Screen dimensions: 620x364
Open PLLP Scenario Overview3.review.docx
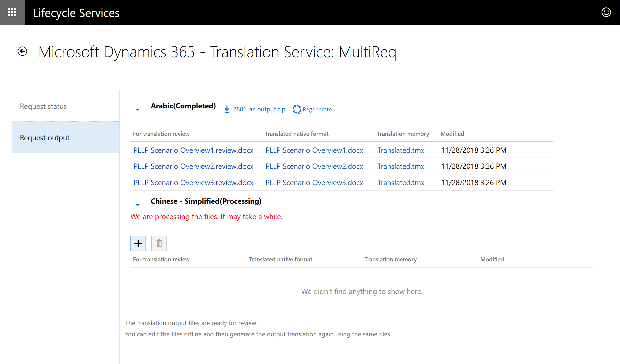(193, 183)
